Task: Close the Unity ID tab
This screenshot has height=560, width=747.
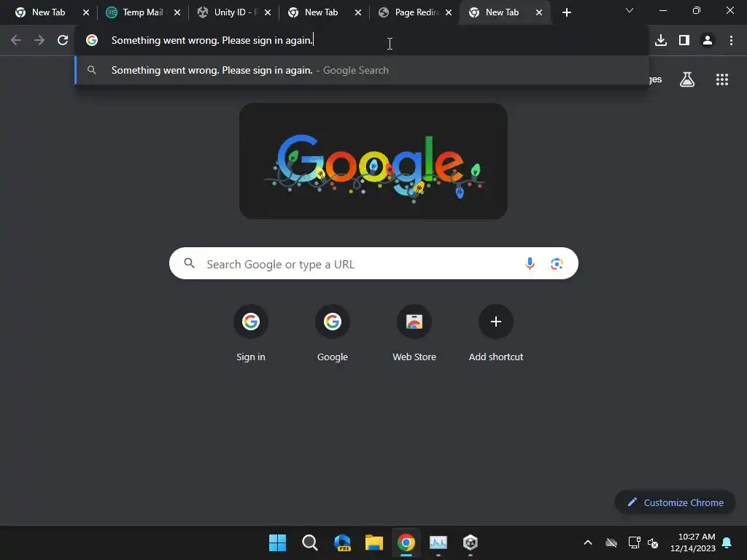Action: 268,13
